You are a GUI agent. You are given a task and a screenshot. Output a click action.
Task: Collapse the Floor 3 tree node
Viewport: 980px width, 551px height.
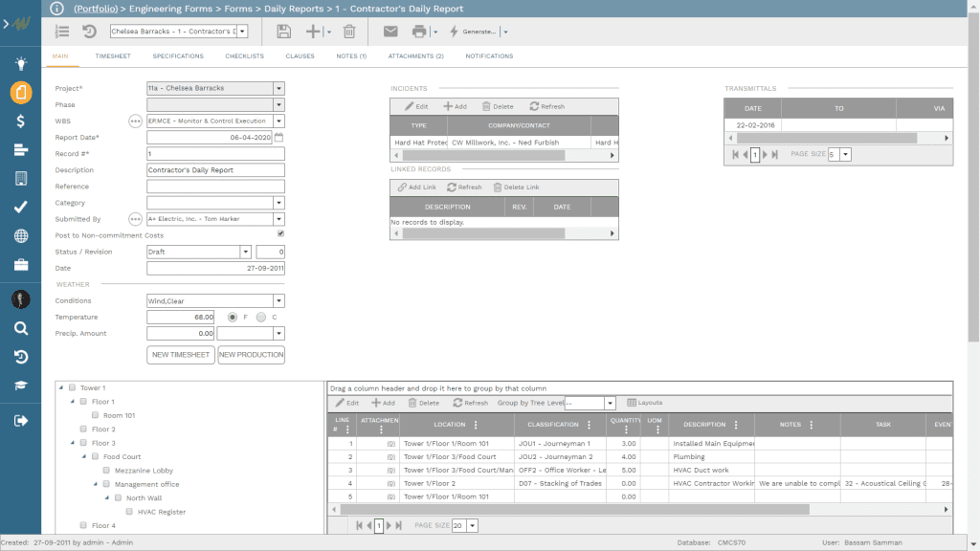[73, 442]
